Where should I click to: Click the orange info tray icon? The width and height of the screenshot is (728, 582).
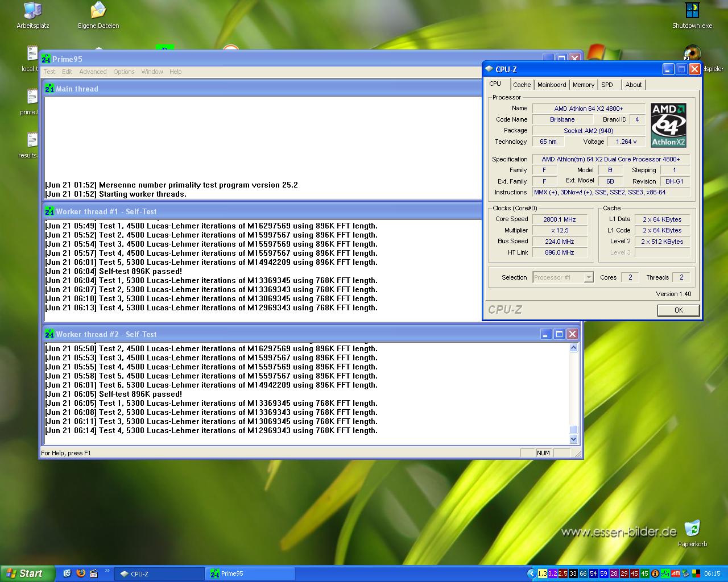click(655, 573)
